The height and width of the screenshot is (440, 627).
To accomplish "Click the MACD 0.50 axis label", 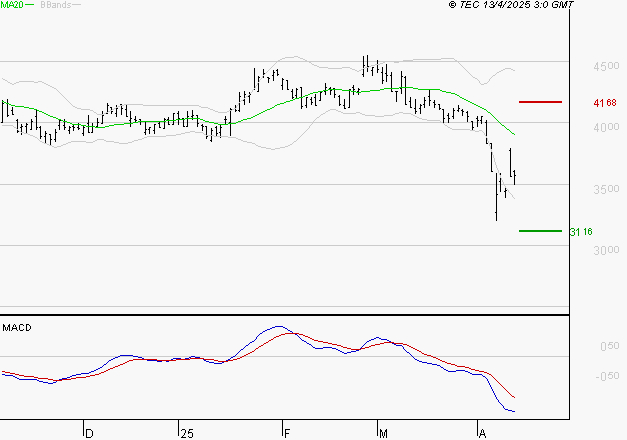I will tap(609, 346).
